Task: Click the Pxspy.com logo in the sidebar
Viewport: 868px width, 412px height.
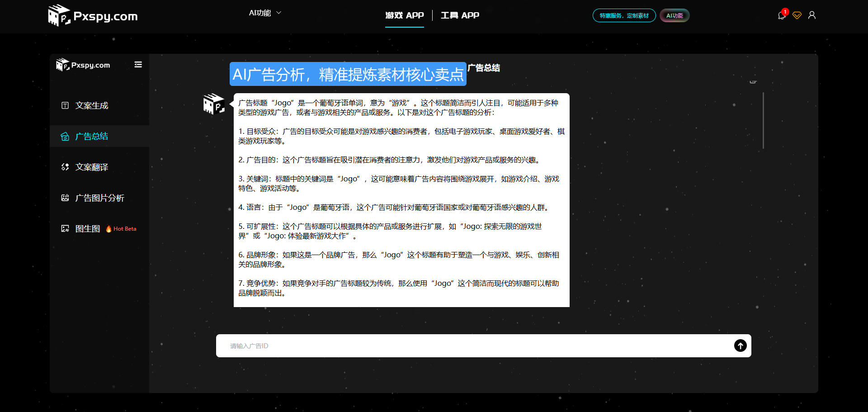Action: (83, 65)
